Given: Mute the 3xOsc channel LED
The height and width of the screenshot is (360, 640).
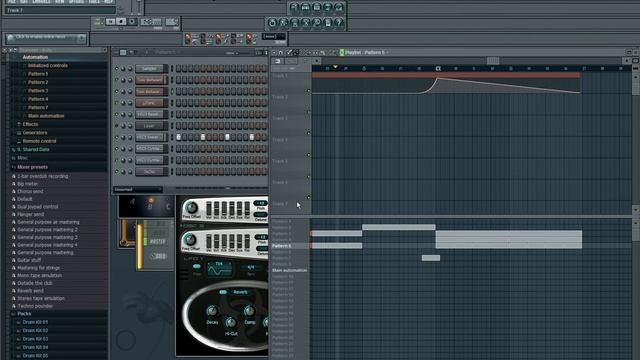Looking at the screenshot, I should (117, 171).
